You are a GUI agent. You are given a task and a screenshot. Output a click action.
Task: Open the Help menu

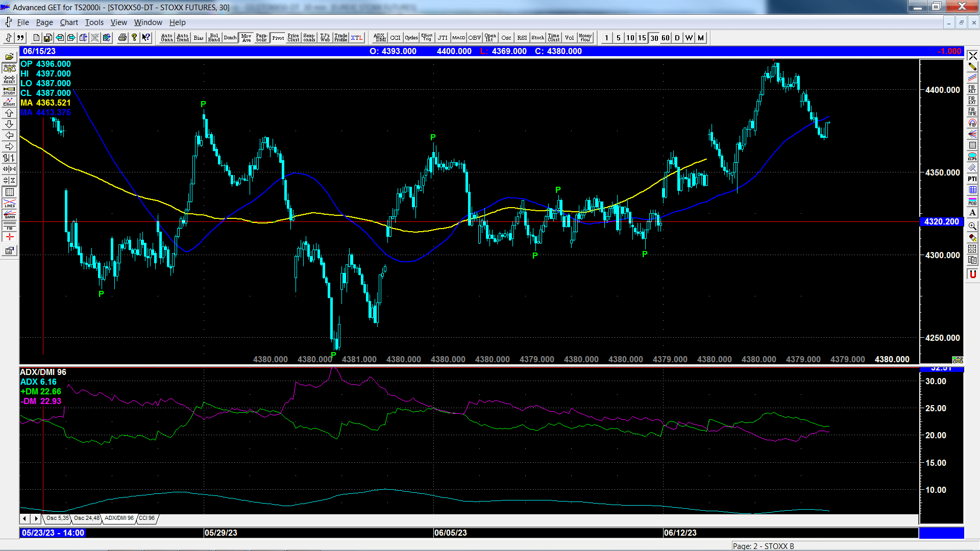pyautogui.click(x=178, y=22)
